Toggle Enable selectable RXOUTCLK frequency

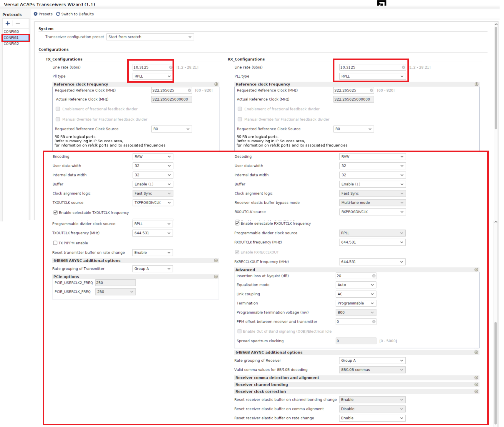pyautogui.click(x=237, y=223)
